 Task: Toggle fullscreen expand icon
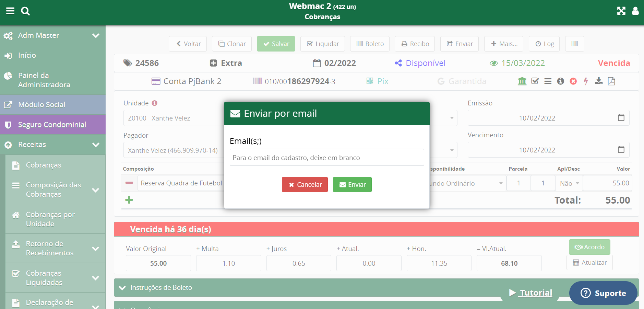[x=621, y=11]
